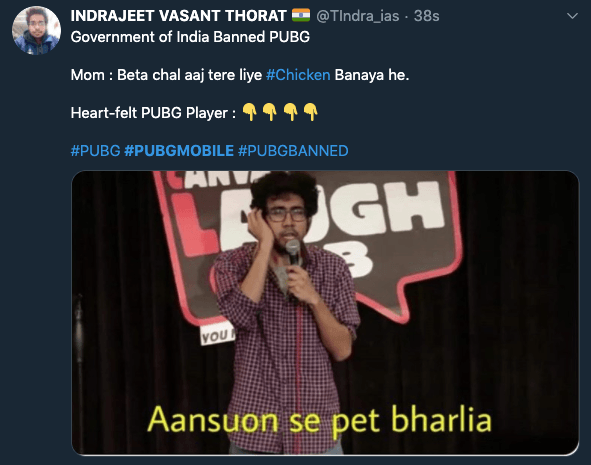Visit the @TIndra_ias handle link
This screenshot has height=465, width=591.
[x=357, y=16]
